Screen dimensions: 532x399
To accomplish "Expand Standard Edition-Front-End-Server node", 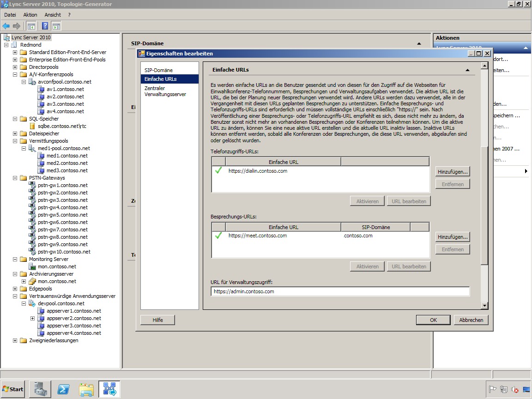I will (15, 52).
